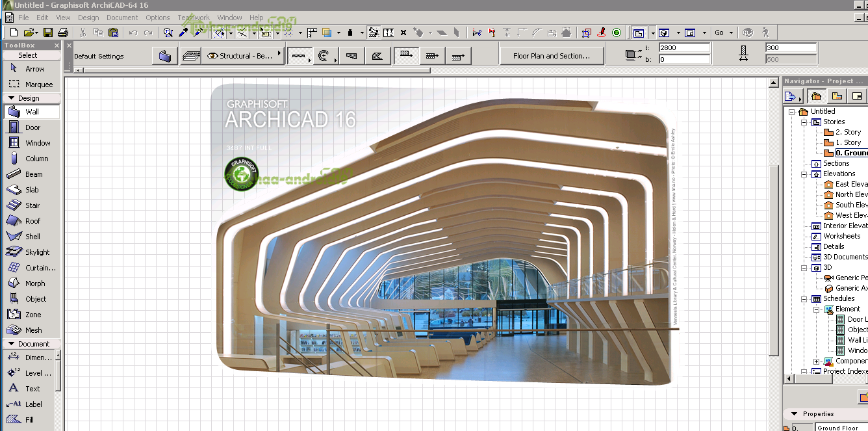Viewport: 868px width, 431px height.
Task: Open the 2. Story navigator item
Action: [848, 132]
